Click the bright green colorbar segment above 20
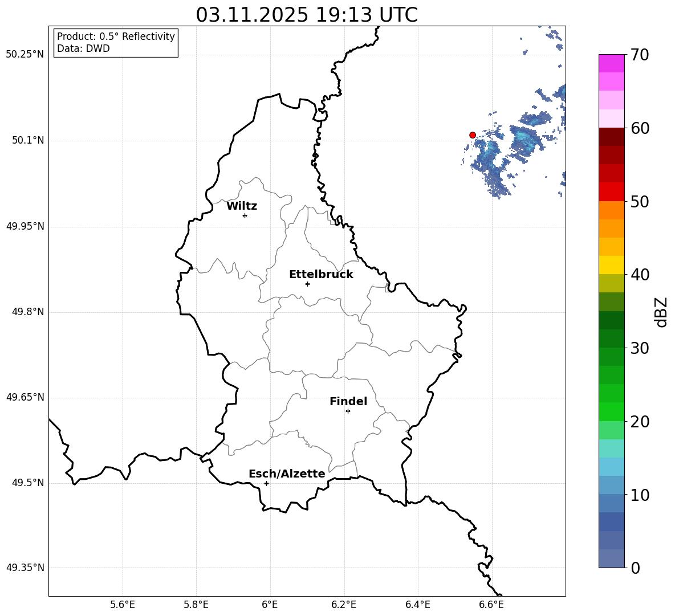Image resolution: width=675 pixels, height=616 pixels. pos(611,411)
